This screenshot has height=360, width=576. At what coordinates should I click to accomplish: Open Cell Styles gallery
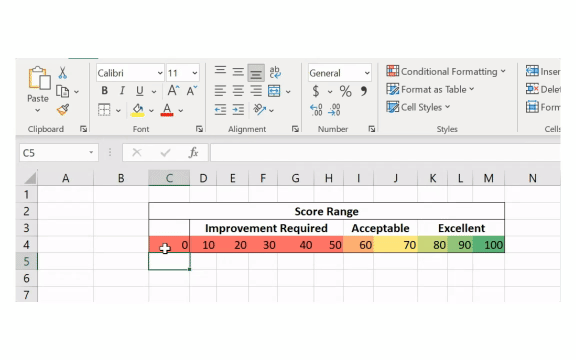tap(418, 107)
